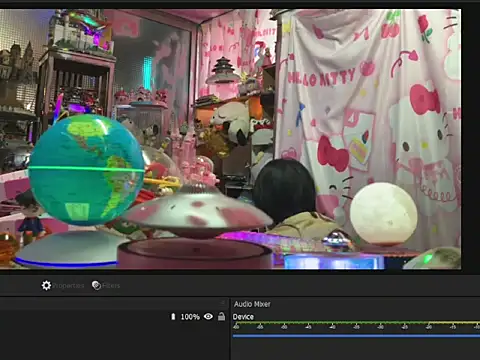Viewport: 480px width, 360px height.
Task: Click the Audio Mixer panel title
Action: [x=252, y=304]
